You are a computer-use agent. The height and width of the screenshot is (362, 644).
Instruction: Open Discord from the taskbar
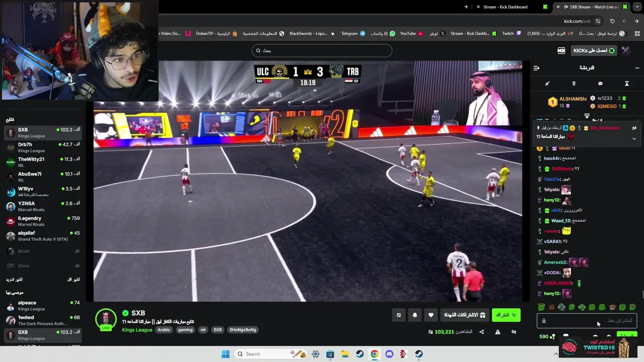(x=389, y=354)
